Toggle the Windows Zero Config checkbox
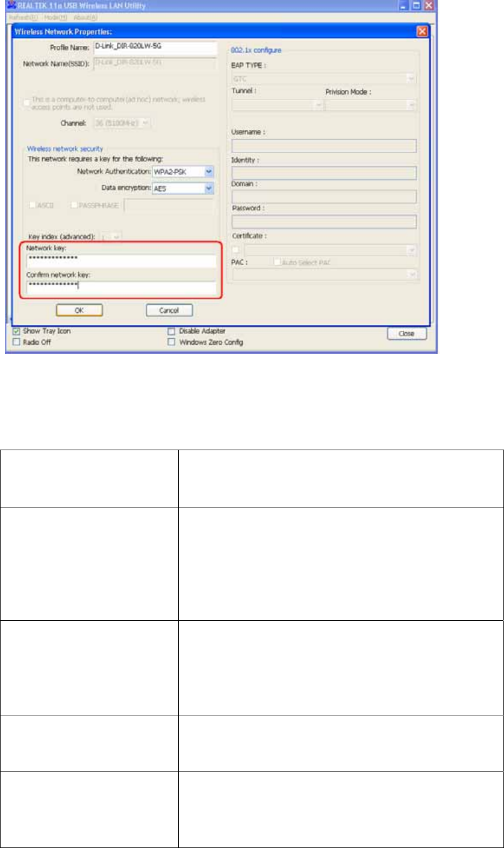Viewport: 504px width, 848px height. (x=171, y=342)
